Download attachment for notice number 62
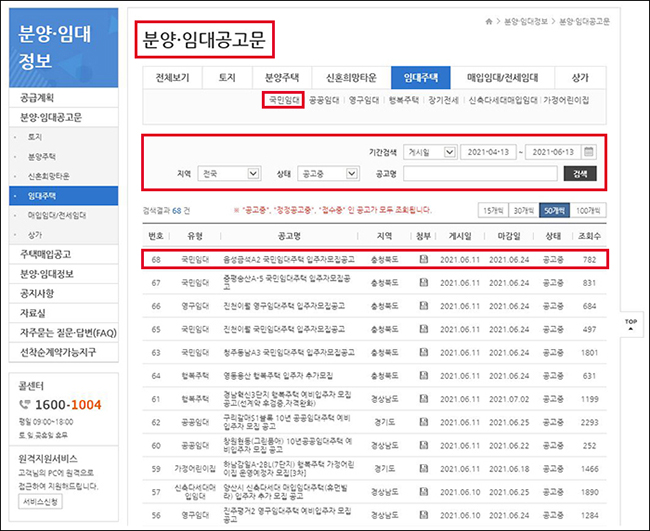The image size is (650, 531). (x=423, y=422)
